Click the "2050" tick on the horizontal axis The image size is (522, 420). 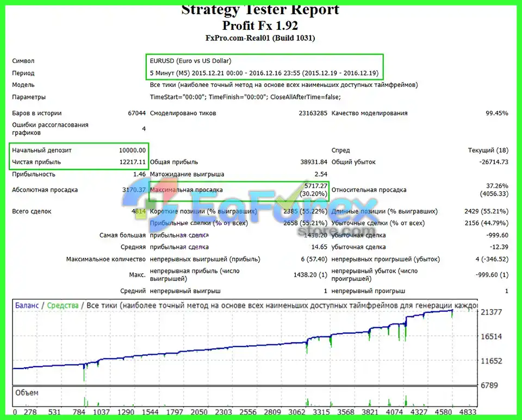(x=199, y=412)
